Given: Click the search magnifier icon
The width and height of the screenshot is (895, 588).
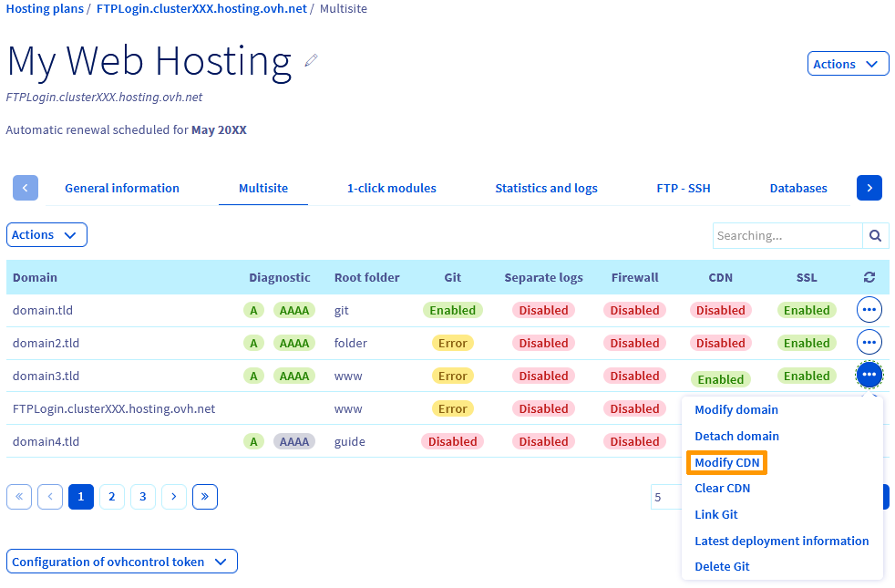Looking at the screenshot, I should click(x=875, y=235).
